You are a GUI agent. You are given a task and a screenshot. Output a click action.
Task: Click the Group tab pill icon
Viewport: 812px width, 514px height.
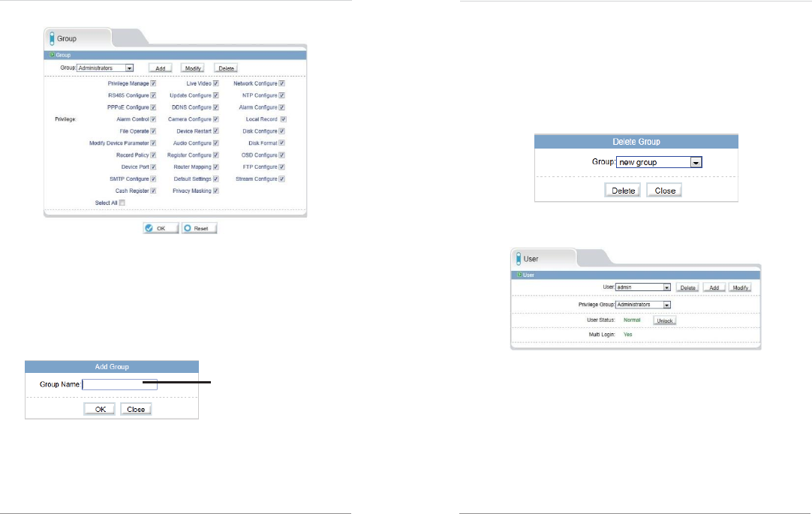(x=52, y=38)
